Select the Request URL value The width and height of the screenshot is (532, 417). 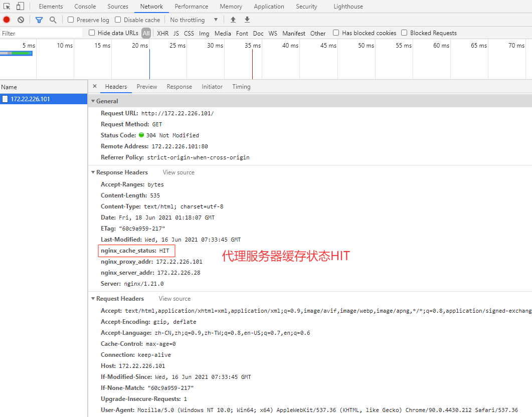pos(178,113)
